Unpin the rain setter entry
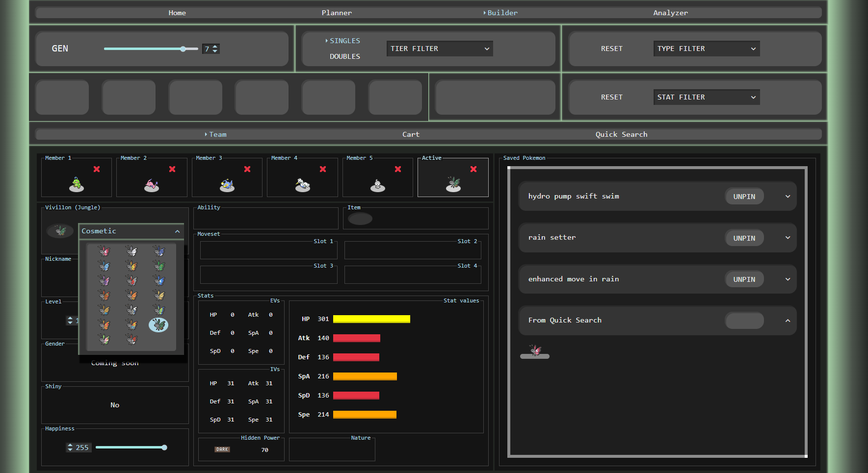 (x=744, y=238)
